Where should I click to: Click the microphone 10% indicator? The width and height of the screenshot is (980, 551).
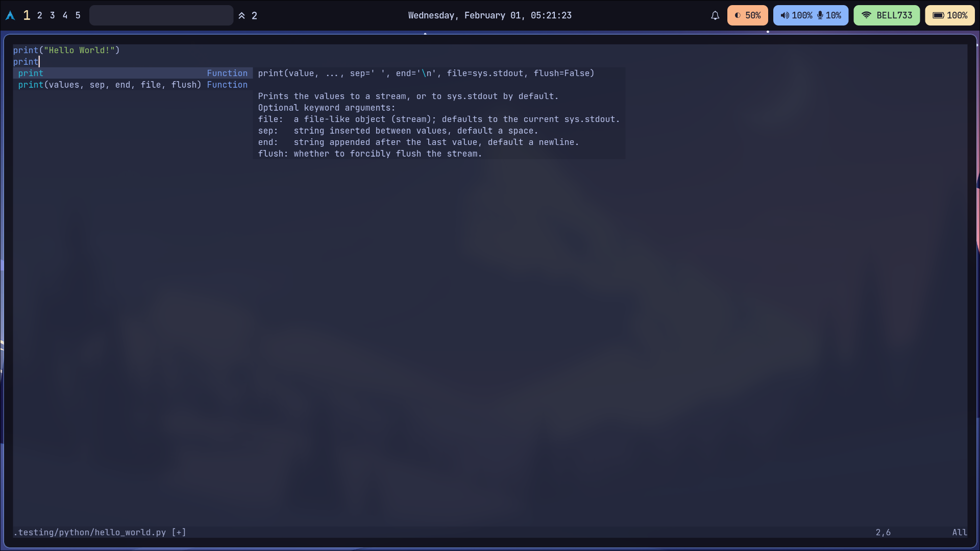[829, 15]
